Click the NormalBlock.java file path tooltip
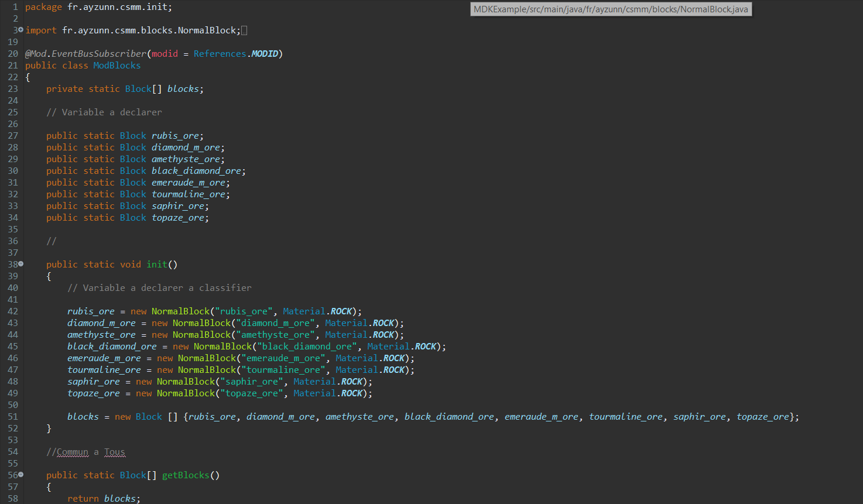This screenshot has width=863, height=504. [x=611, y=9]
